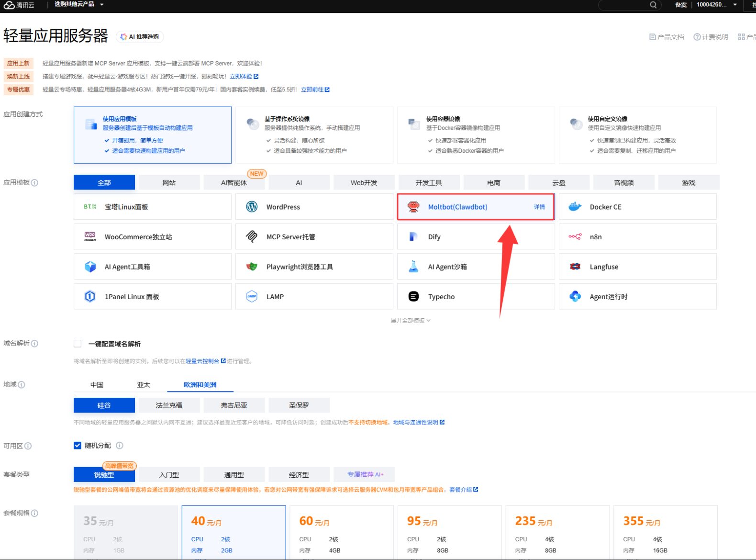
Task: Click the info icon beside 域名解析
Action: coord(34,343)
